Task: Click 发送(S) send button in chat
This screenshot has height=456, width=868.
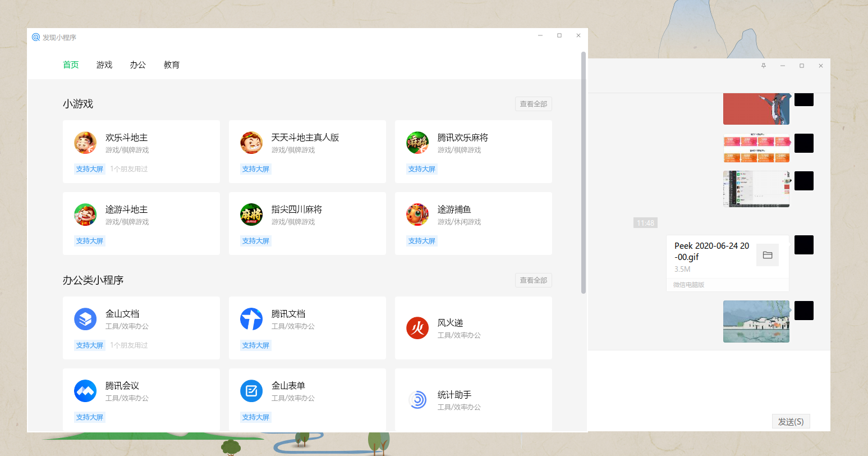Action: coord(791,421)
